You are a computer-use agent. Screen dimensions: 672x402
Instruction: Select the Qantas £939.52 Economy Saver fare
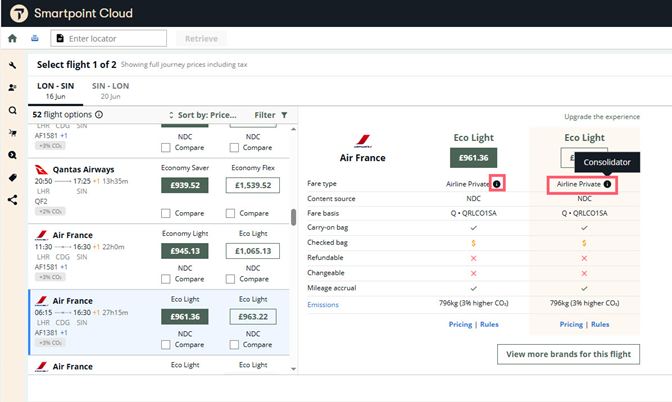pyautogui.click(x=185, y=185)
